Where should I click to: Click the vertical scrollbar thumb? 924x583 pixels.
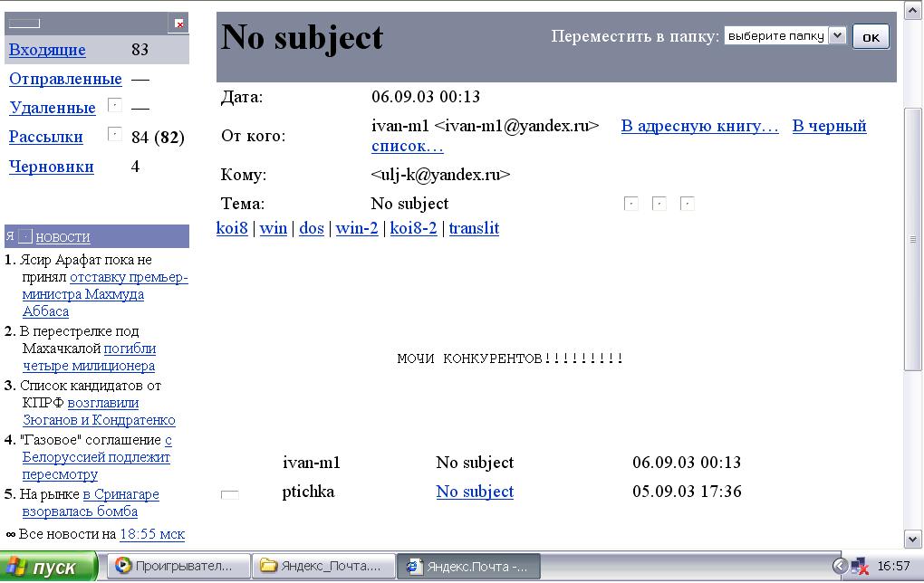click(913, 239)
